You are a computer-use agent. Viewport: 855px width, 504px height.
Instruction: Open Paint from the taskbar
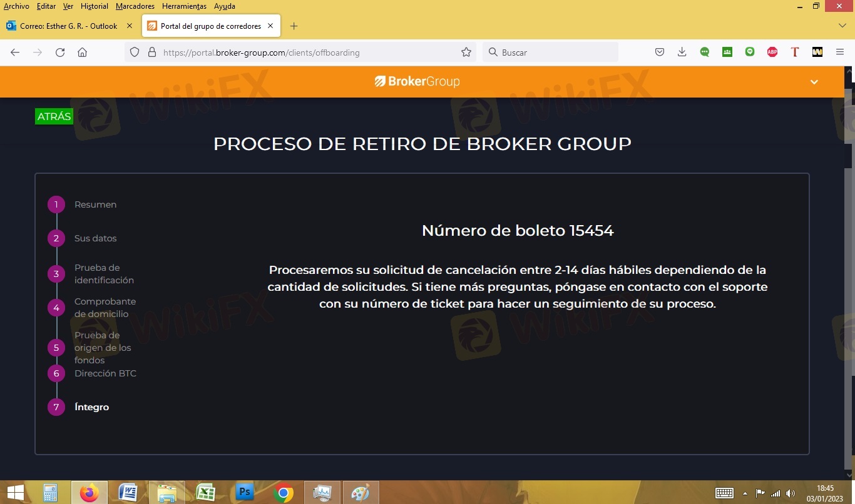click(x=361, y=493)
